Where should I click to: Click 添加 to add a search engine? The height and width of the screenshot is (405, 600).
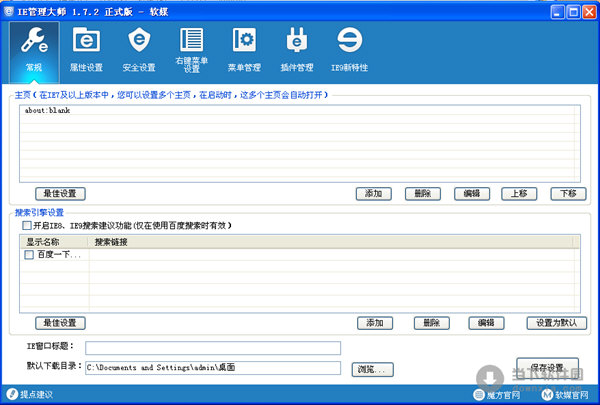pos(375,323)
